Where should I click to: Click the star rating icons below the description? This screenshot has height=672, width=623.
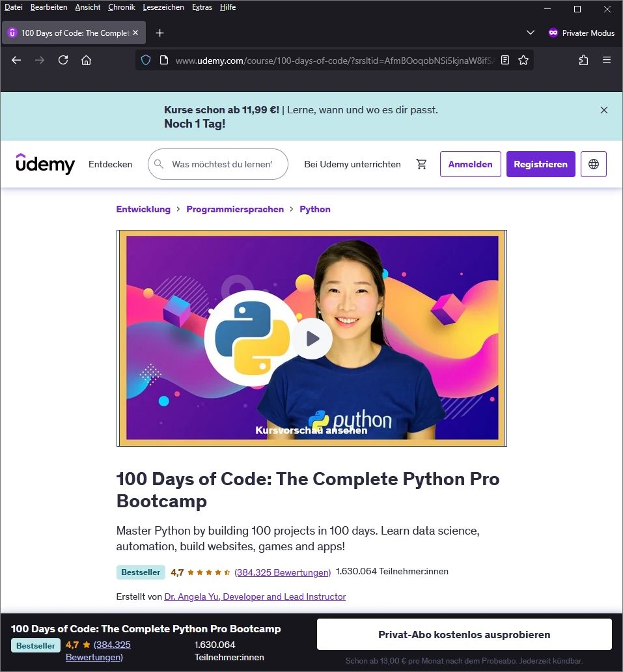pos(208,572)
